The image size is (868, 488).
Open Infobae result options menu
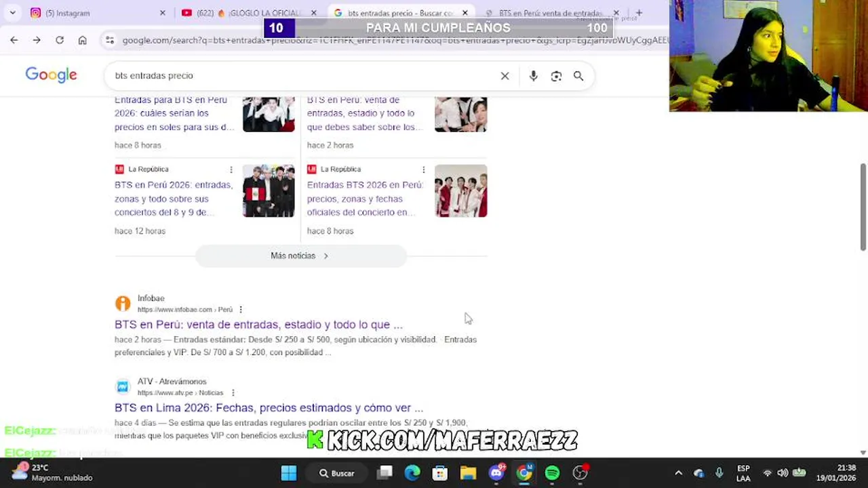(241, 310)
